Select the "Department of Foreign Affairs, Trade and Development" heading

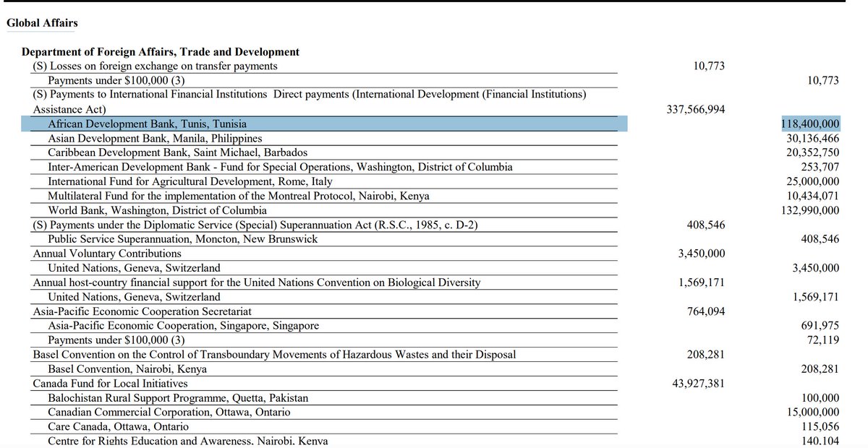161,52
